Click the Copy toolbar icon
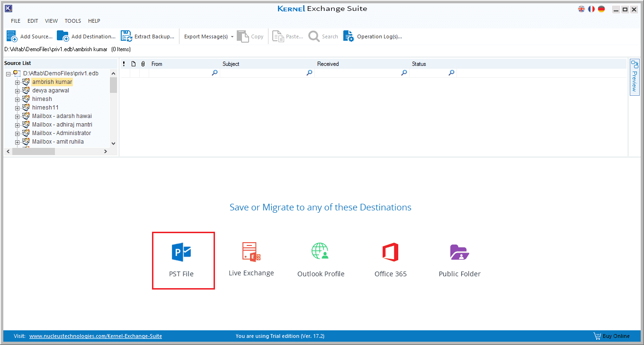Screen dimensions: 644x345 click(242, 36)
